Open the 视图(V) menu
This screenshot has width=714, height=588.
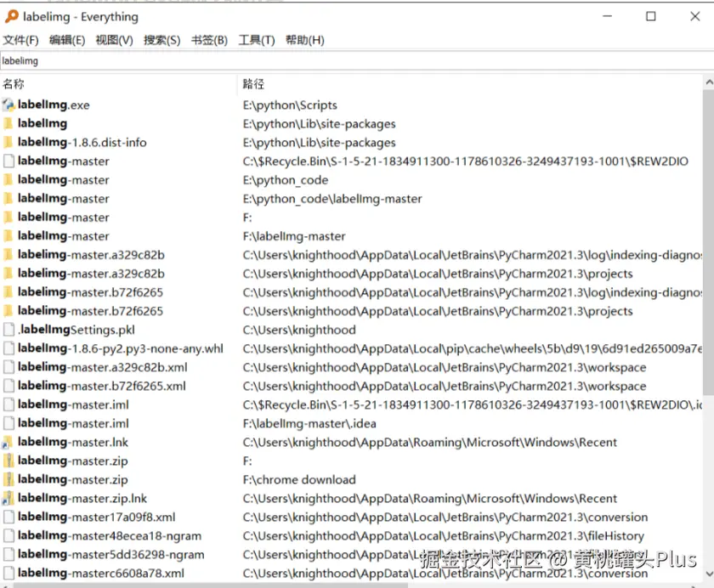[x=114, y=40]
